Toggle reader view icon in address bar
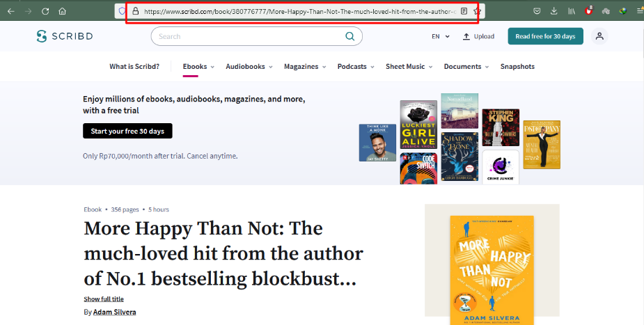The image size is (644, 325). (464, 12)
